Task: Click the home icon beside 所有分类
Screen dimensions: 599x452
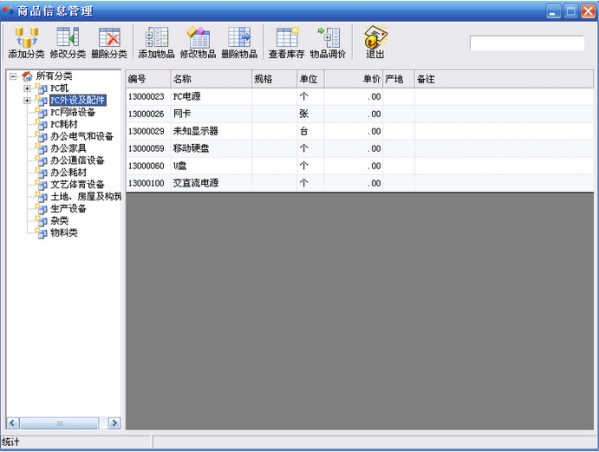Action: tap(27, 76)
